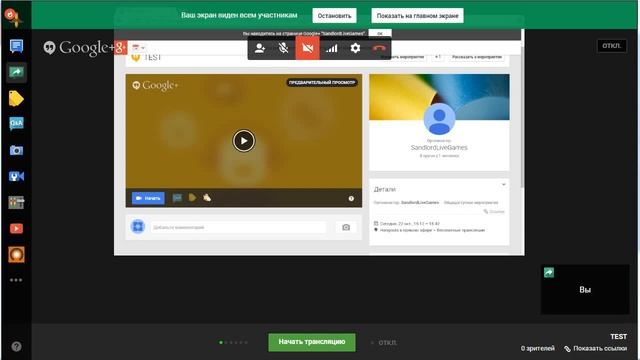Open the Screenshare app in the sidebar

(16, 73)
